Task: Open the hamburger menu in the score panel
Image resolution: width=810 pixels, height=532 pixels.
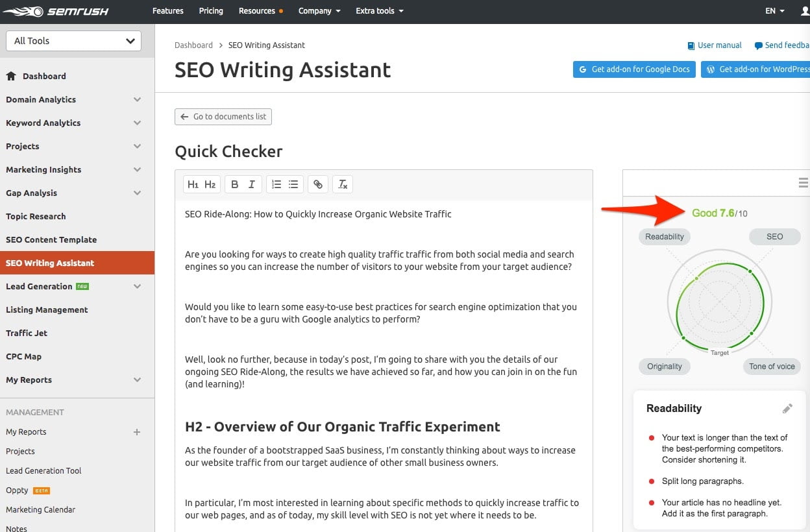Action: 803,183
